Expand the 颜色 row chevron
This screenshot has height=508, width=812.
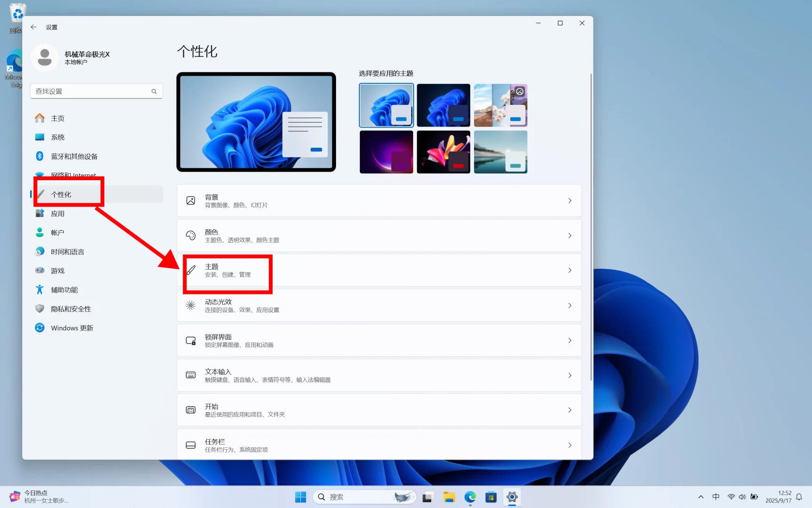click(570, 236)
